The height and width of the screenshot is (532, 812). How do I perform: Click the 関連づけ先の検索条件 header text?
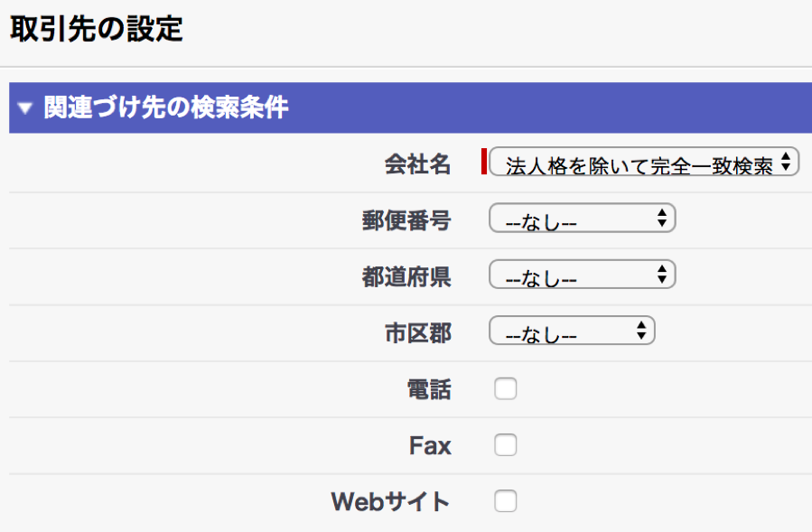coord(166,108)
